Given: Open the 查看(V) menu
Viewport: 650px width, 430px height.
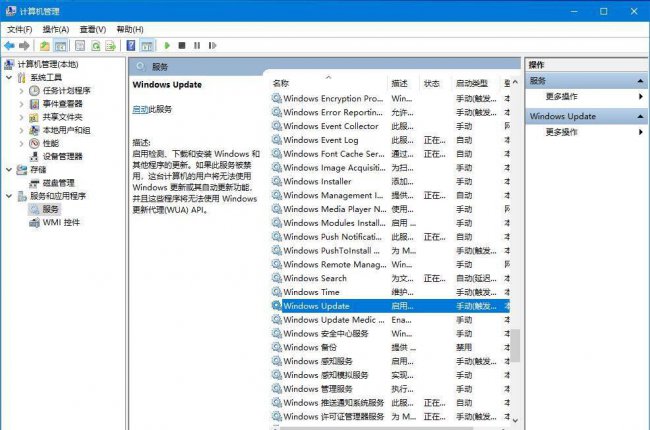Looking at the screenshot, I should coord(92,29).
